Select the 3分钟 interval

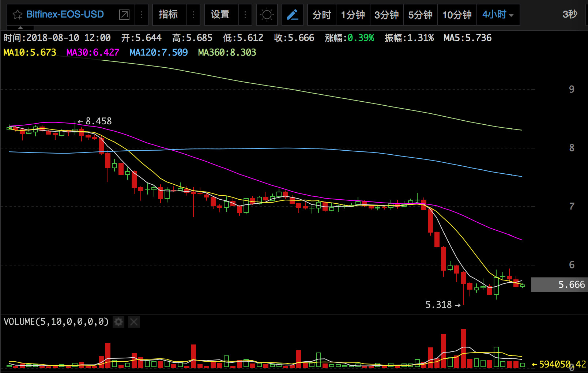[387, 15]
